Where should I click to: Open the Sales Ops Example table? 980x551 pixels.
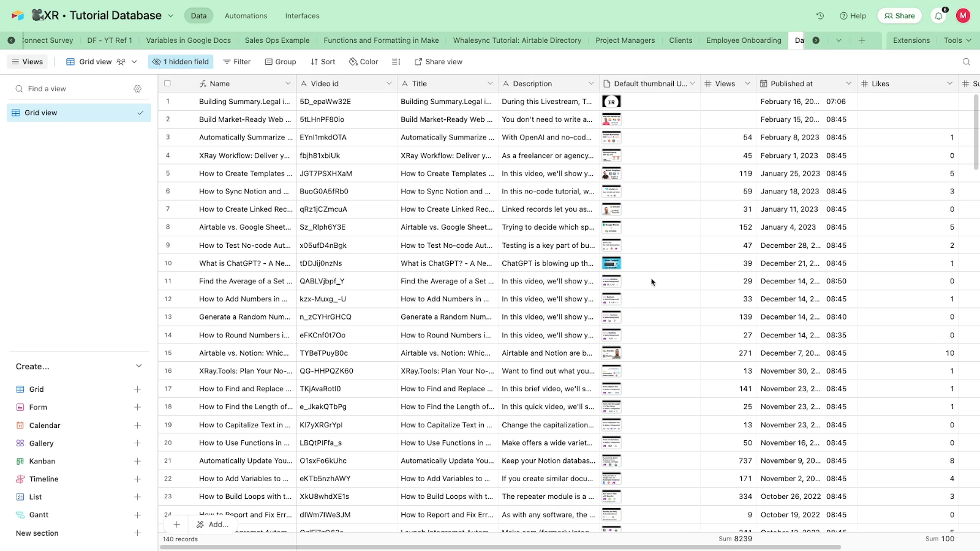click(277, 40)
